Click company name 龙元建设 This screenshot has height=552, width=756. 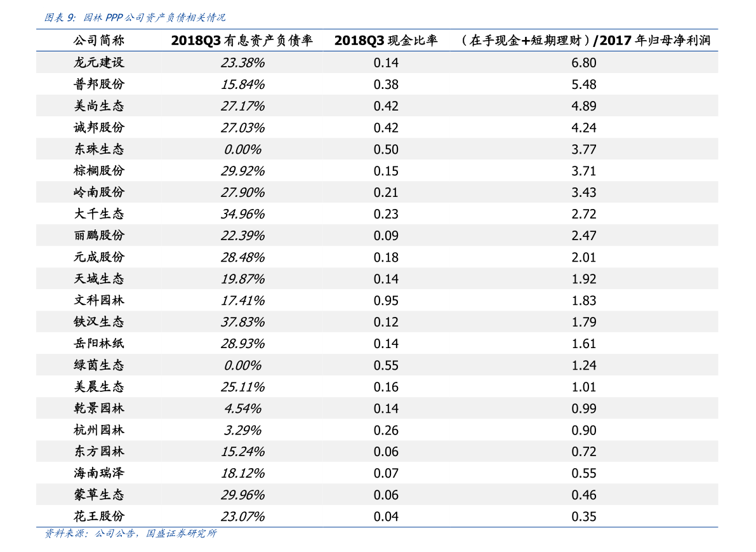[x=99, y=63]
